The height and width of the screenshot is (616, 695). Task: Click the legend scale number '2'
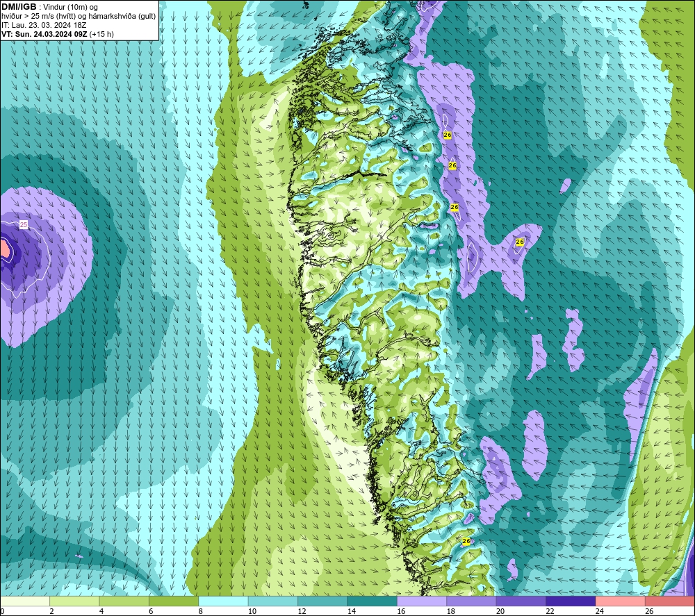click(x=52, y=611)
